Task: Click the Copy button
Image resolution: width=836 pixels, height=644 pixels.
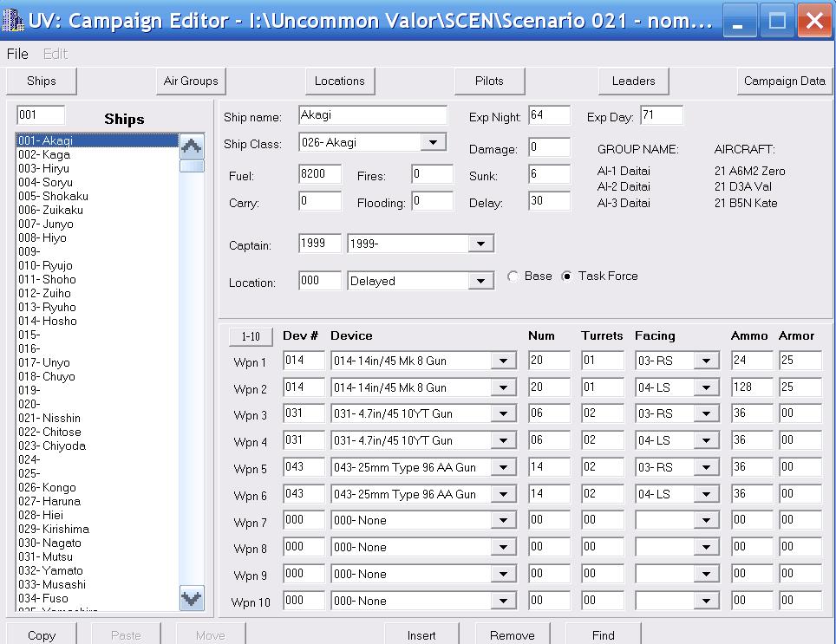Action: click(41, 634)
